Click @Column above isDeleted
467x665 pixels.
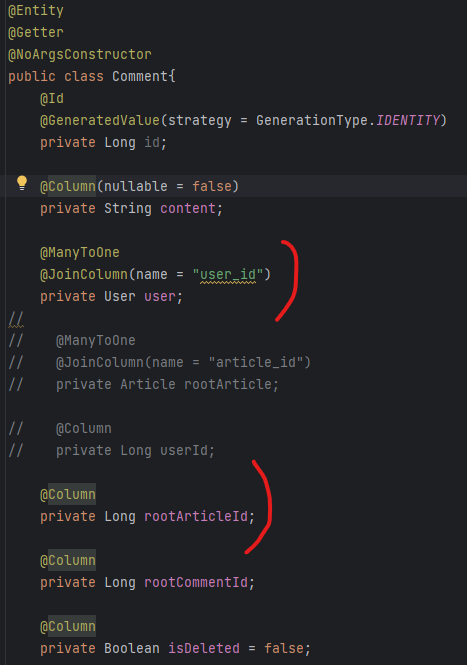pyautogui.click(x=68, y=627)
